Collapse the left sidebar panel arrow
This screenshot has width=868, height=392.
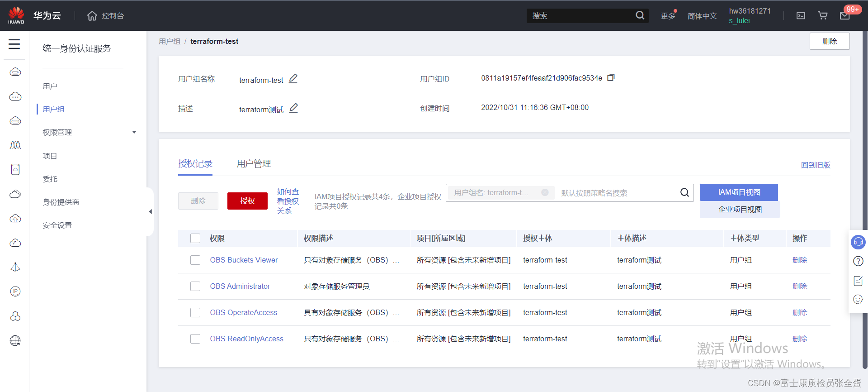point(150,212)
